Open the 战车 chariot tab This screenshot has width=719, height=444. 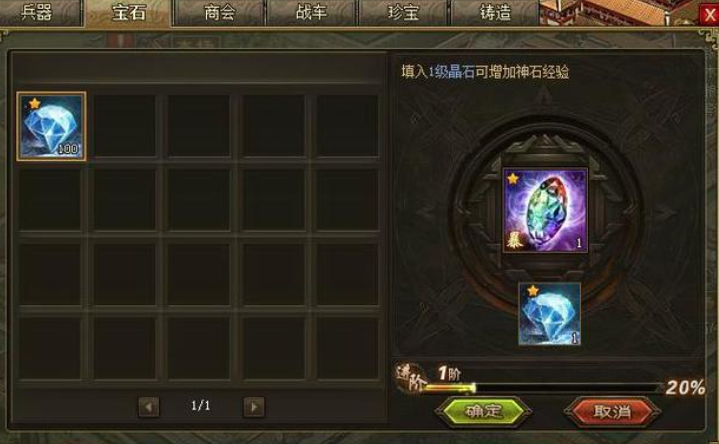(x=312, y=12)
